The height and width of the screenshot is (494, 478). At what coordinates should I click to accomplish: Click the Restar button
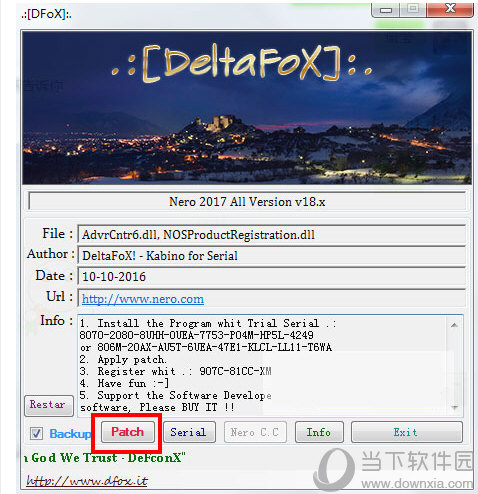[x=49, y=405]
